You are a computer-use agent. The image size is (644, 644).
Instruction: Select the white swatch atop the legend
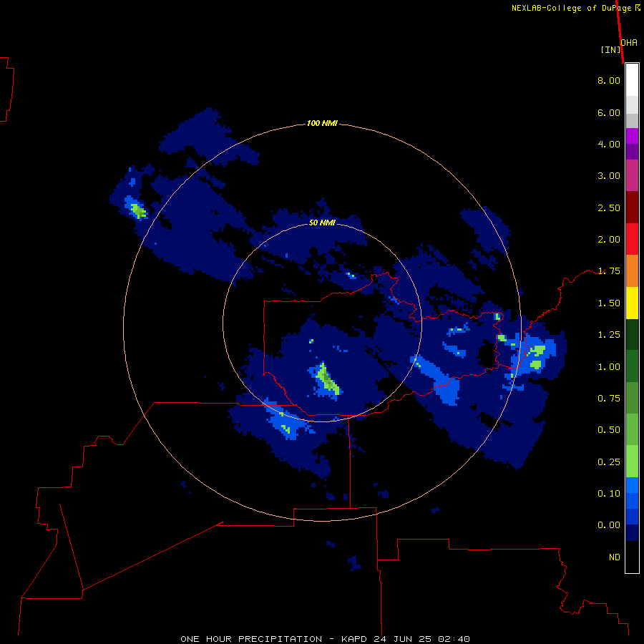pos(632,80)
